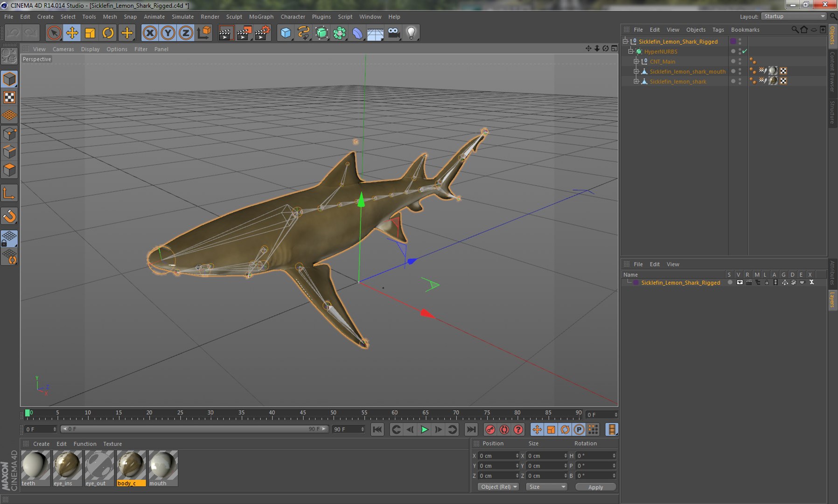This screenshot has width=838, height=504.
Task: Click frame 45 on the timeline ruler
Action: [303, 413]
